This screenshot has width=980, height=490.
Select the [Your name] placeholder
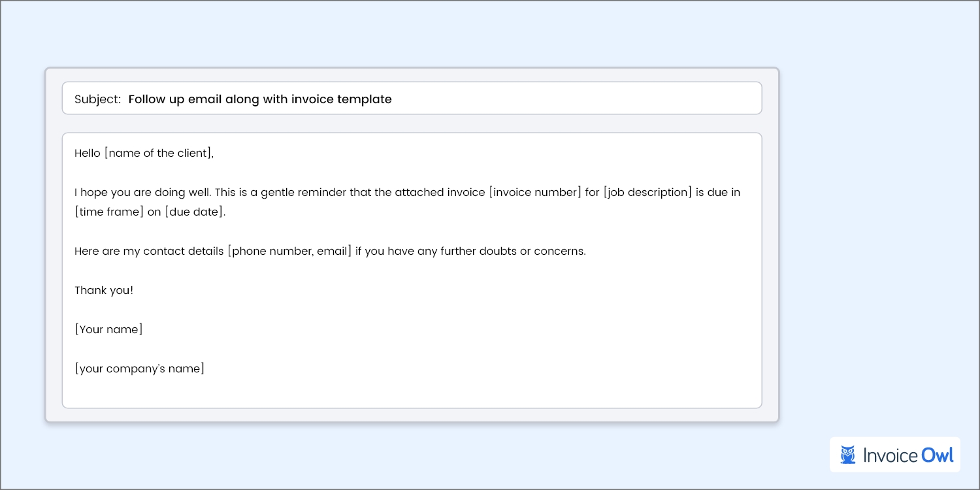[108, 330]
